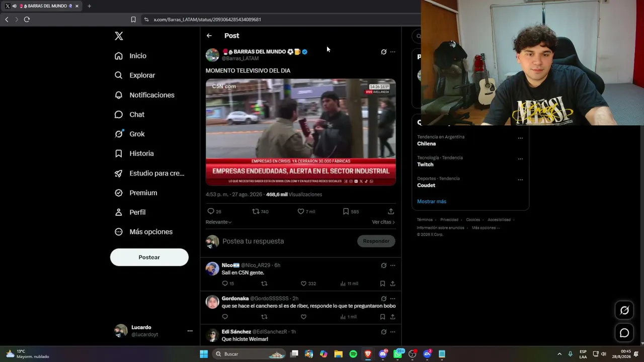Image resolution: width=644 pixels, height=362 pixels.
Task: Click Mostrar más under trends
Action: pos(432,202)
